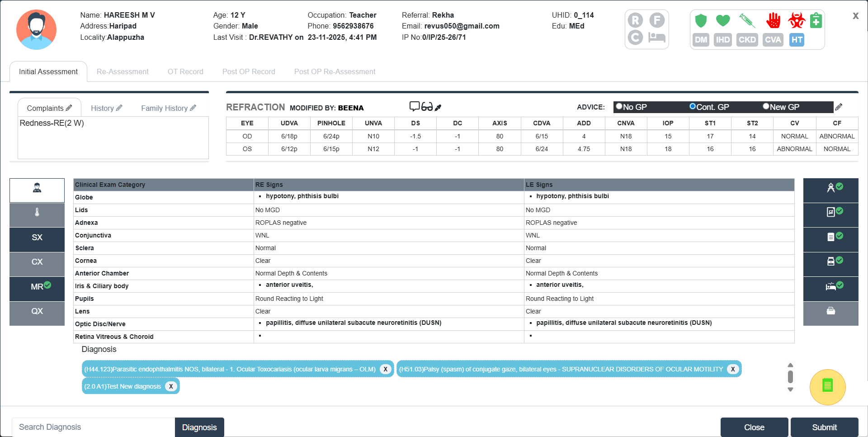Choose the New GP radio option
The height and width of the screenshot is (437, 868).
click(766, 106)
